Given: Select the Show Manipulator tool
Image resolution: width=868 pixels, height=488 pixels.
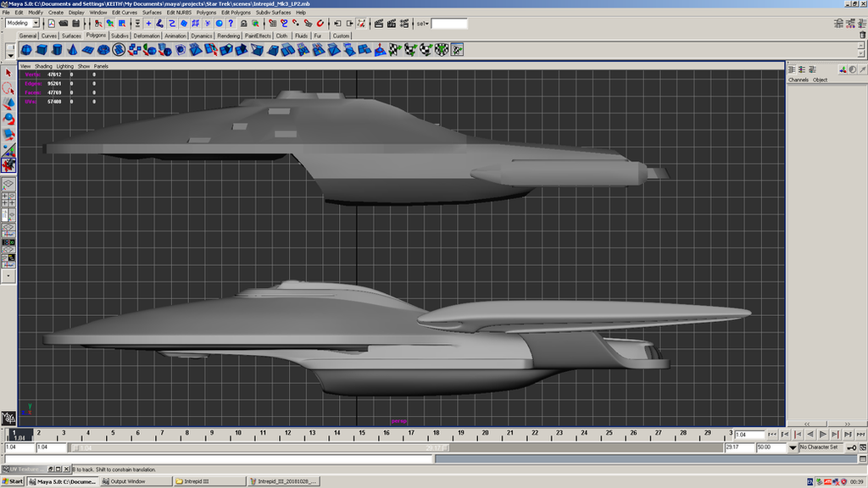Looking at the screenshot, I should tap(8, 149).
